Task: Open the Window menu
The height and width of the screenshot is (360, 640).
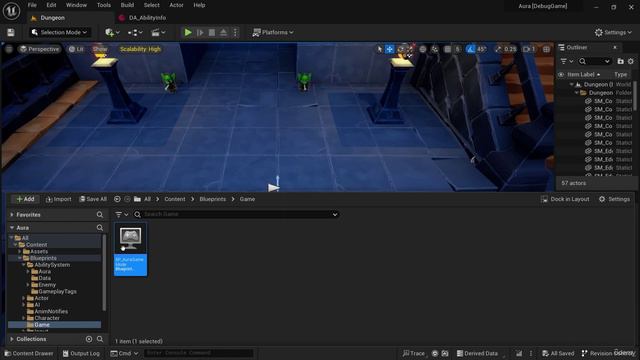Action: (76, 5)
